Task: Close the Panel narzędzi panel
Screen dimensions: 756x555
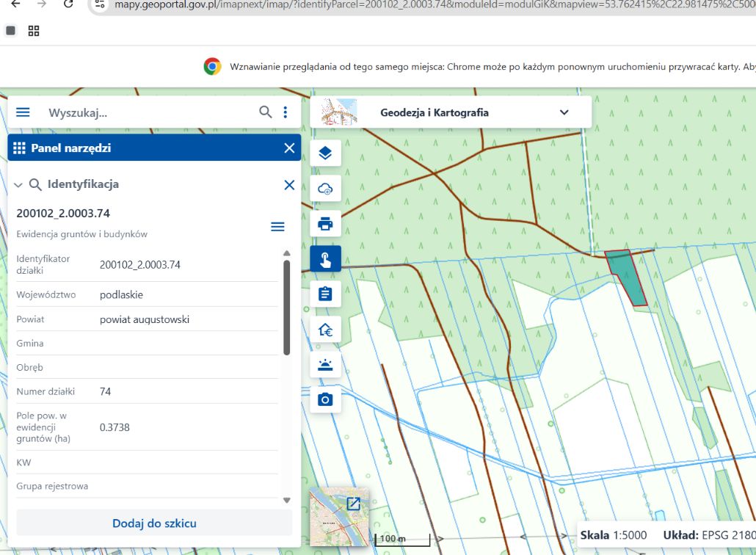Action: [289, 148]
